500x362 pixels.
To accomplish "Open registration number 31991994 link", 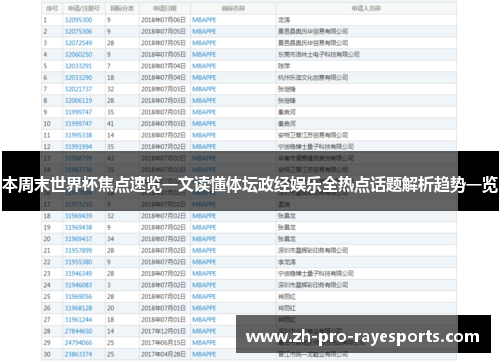I will pos(78,147).
